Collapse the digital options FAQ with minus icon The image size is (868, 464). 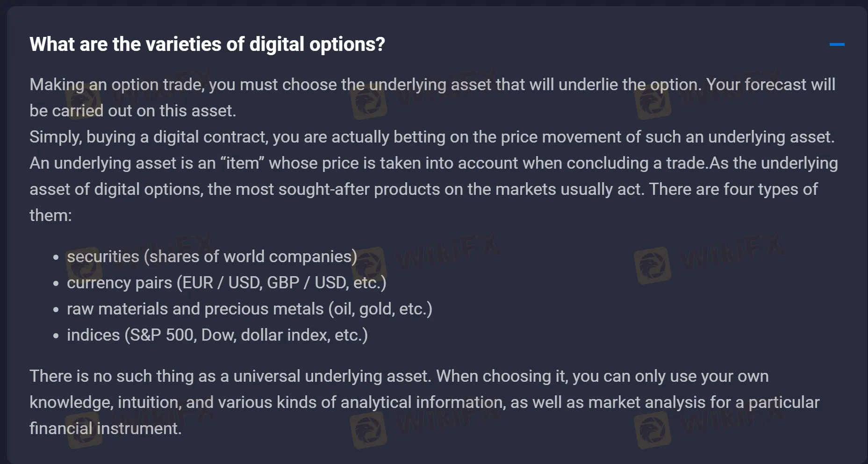(837, 44)
